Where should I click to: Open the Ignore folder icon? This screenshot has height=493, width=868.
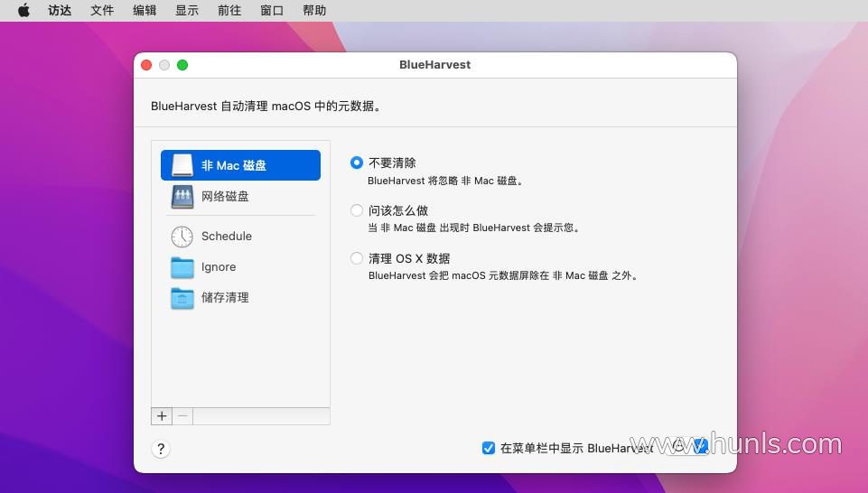click(x=182, y=267)
